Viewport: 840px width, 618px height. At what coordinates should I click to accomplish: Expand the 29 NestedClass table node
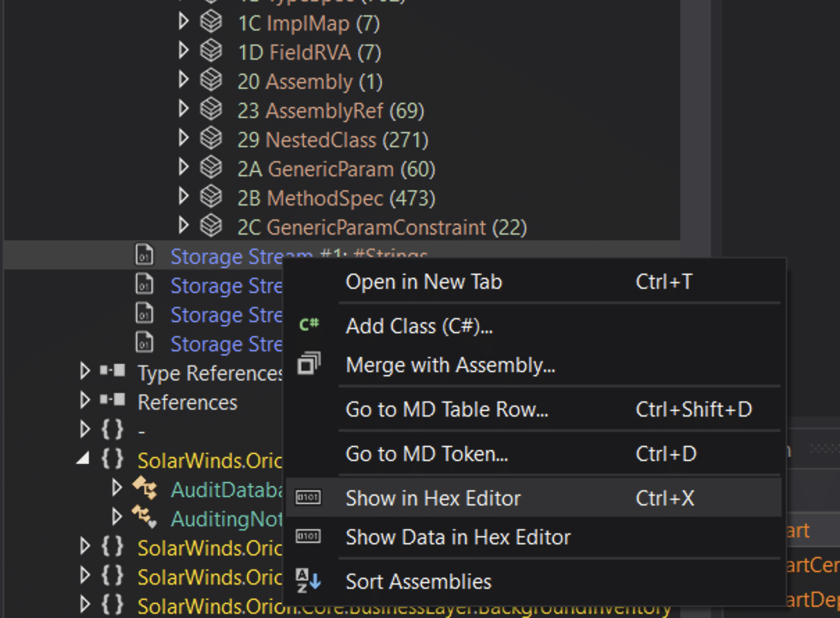coord(183,139)
